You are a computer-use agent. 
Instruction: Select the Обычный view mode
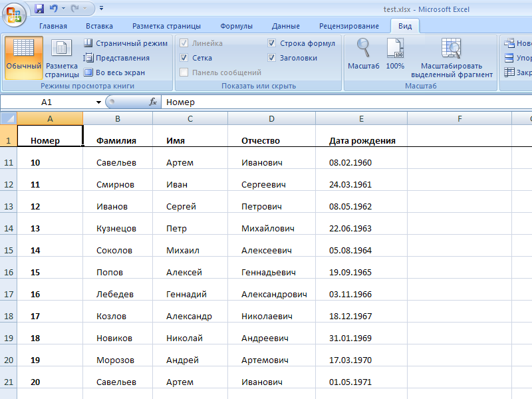coord(24,58)
